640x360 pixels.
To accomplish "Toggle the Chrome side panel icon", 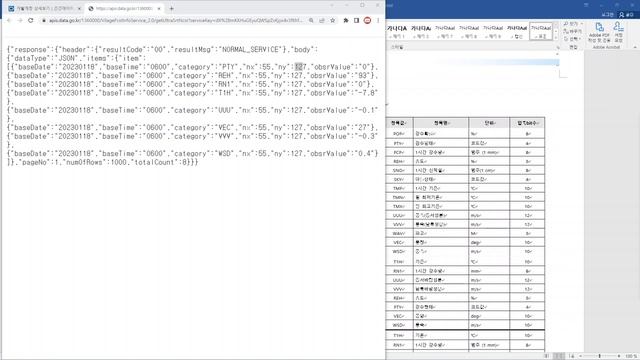I will tap(356, 20).
